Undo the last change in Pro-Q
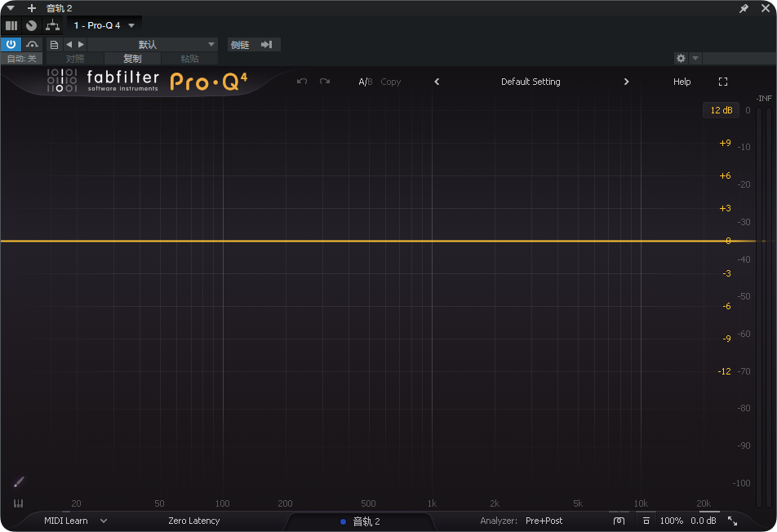Viewport: 777px width, 532px height. click(302, 82)
